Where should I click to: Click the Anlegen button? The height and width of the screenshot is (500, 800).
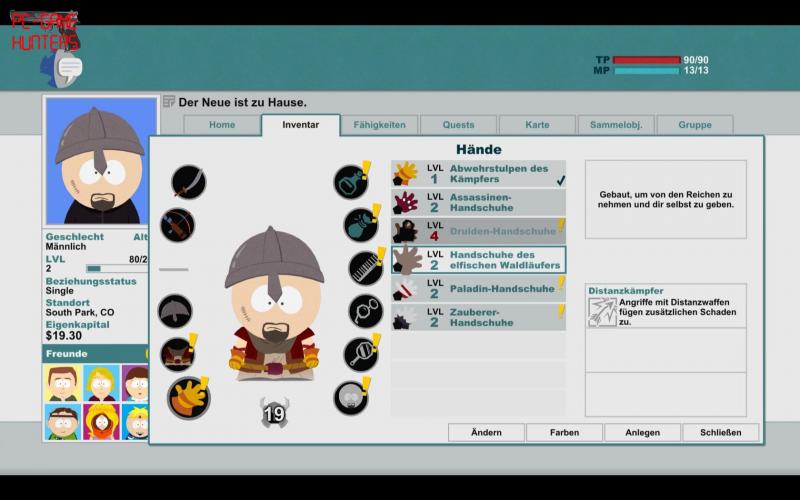642,433
